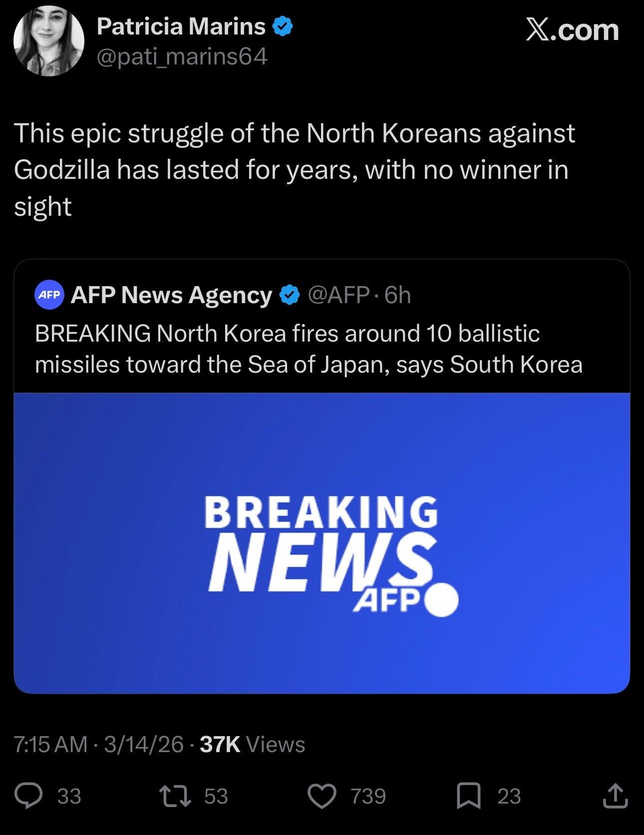644x835 pixels.
Task: Click AFP verified checkmark badge
Action: click(x=290, y=295)
